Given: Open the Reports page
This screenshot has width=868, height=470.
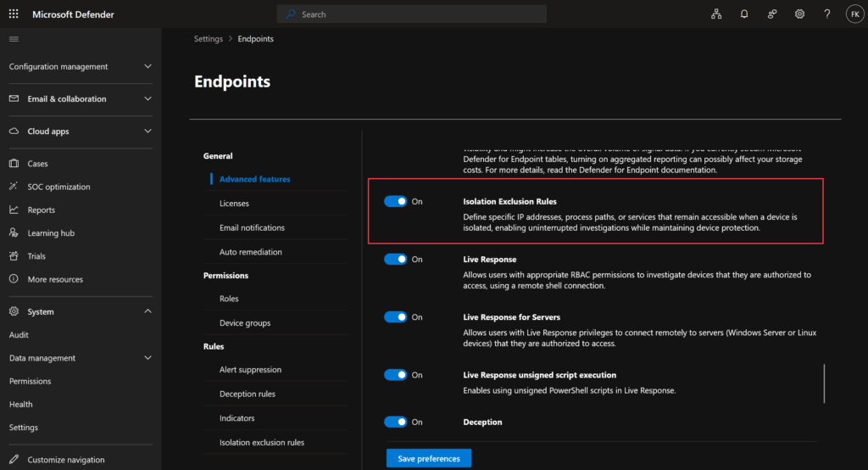Looking at the screenshot, I should point(41,210).
